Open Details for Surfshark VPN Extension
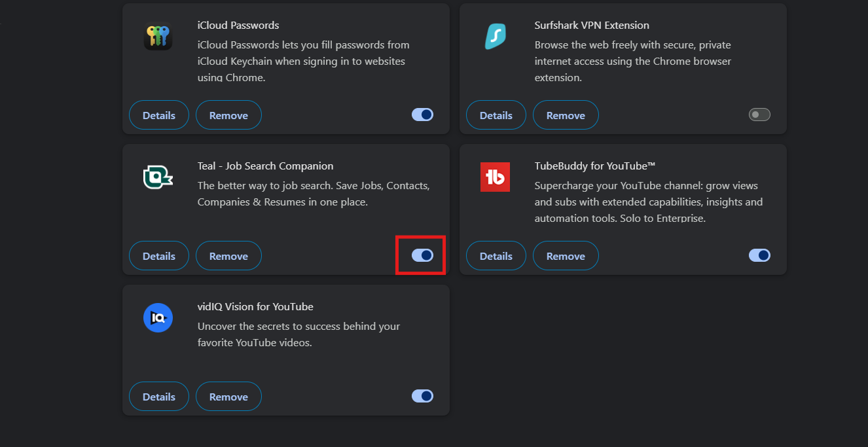Image resolution: width=868 pixels, height=447 pixels. 496,115
